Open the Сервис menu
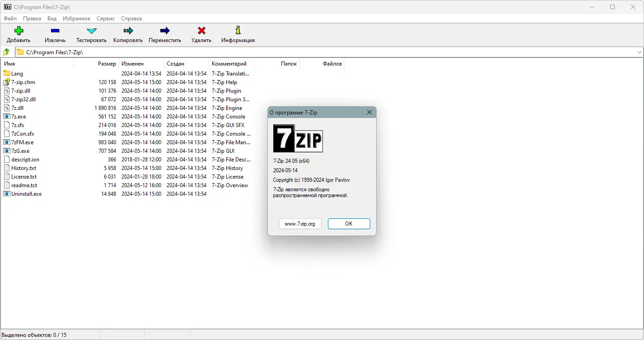This screenshot has width=644, height=340. [106, 19]
